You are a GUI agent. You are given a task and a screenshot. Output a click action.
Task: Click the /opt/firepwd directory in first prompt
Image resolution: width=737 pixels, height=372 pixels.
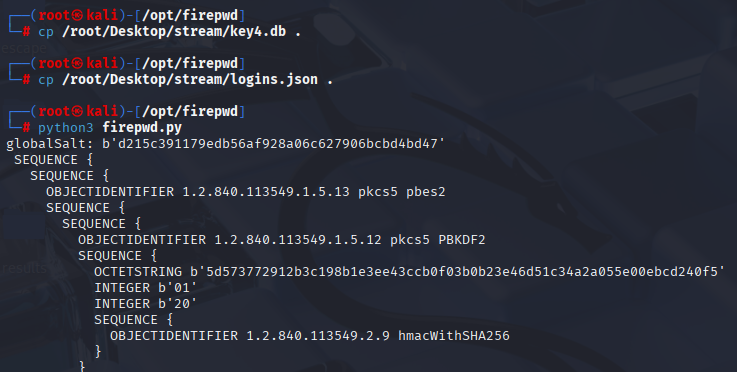[x=190, y=16]
